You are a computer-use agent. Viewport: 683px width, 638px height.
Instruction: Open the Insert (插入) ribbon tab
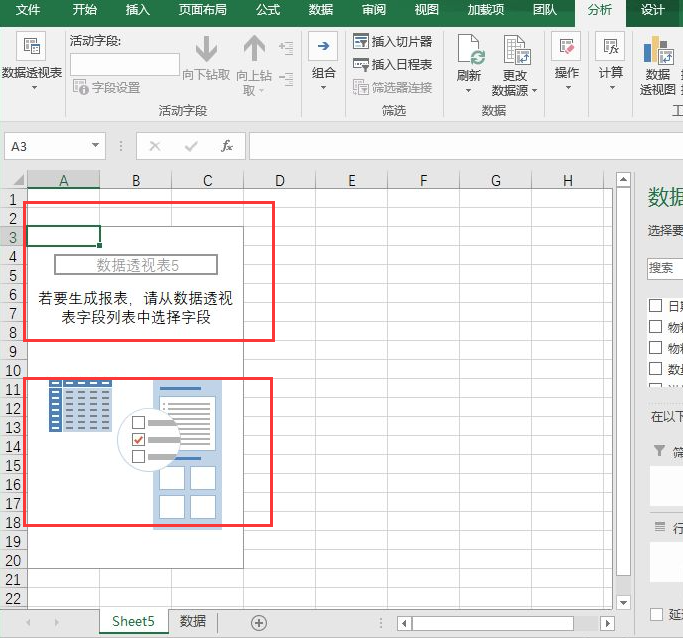point(138,10)
